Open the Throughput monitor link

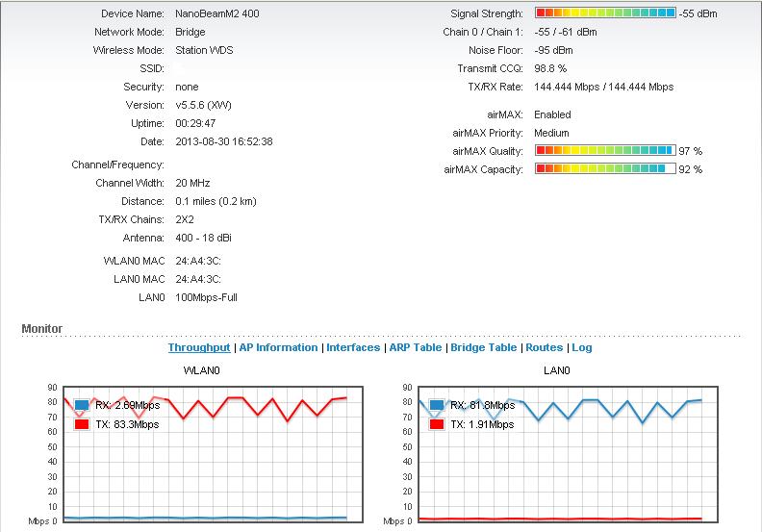(199, 347)
